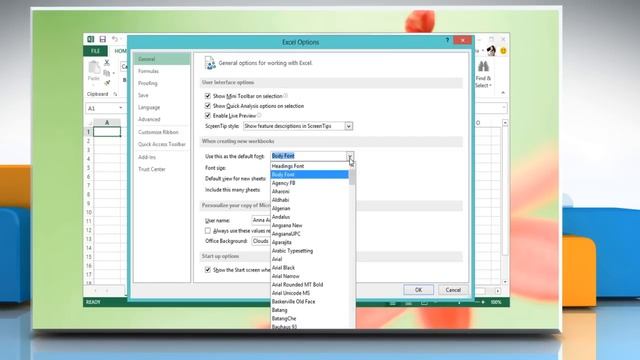Click the zoom slider in Excel status bar
This screenshot has height=360, width=640.
click(x=459, y=302)
